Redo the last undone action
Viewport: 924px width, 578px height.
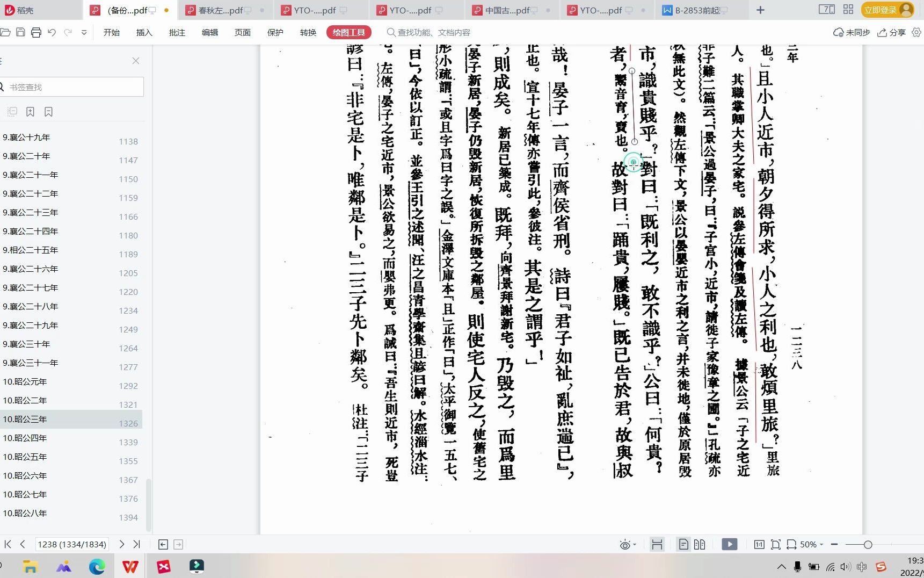pyautogui.click(x=68, y=33)
